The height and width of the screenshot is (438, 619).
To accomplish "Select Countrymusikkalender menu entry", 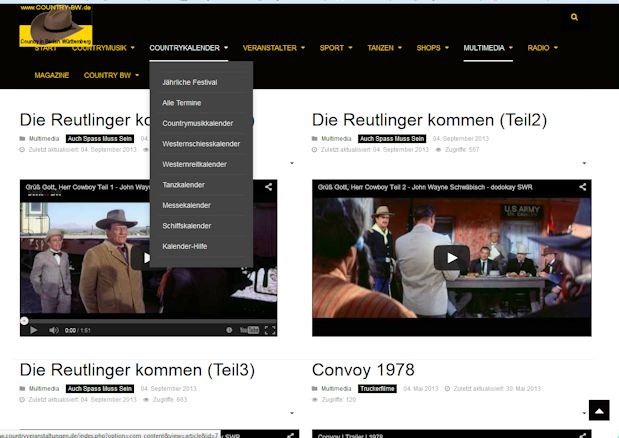I will point(197,124).
